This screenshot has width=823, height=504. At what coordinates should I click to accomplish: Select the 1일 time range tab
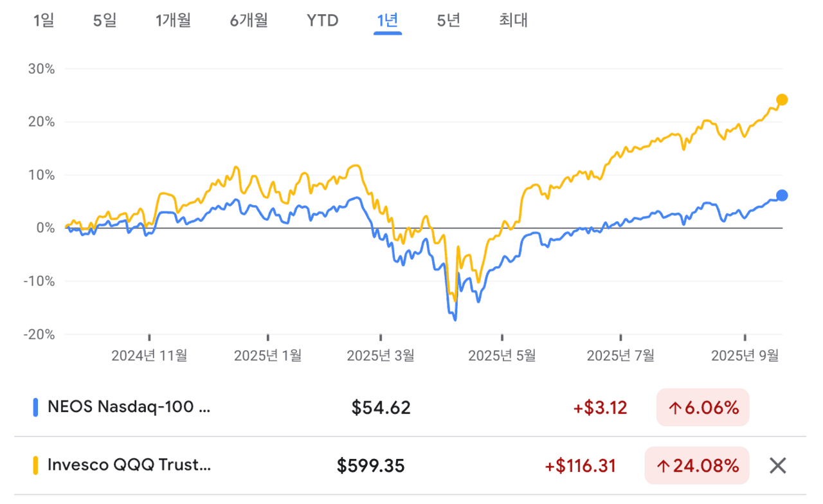[44, 21]
